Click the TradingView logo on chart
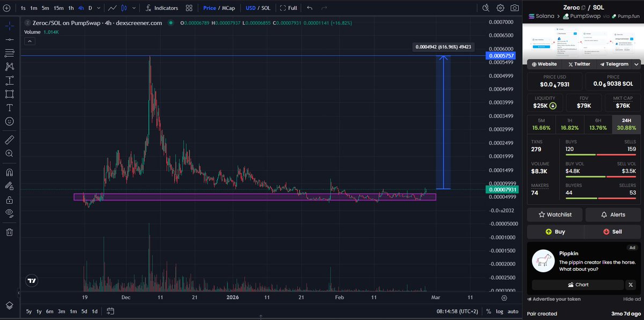The image size is (644, 320). click(x=32, y=280)
